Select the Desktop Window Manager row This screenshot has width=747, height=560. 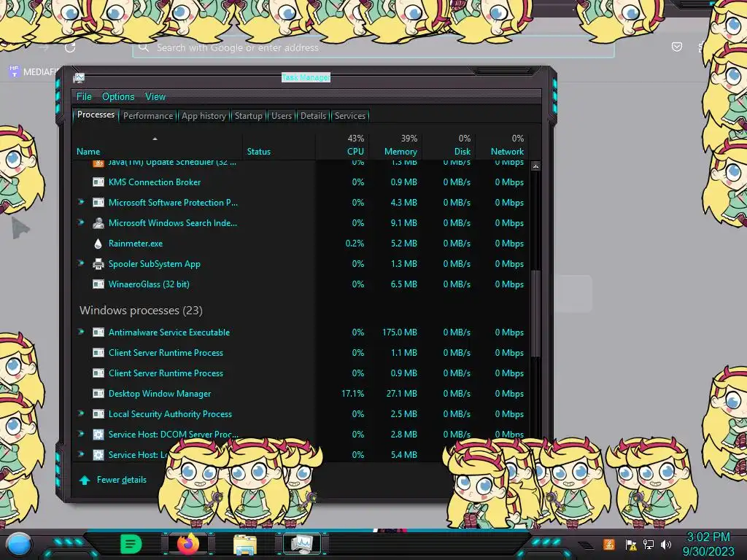pyautogui.click(x=301, y=394)
